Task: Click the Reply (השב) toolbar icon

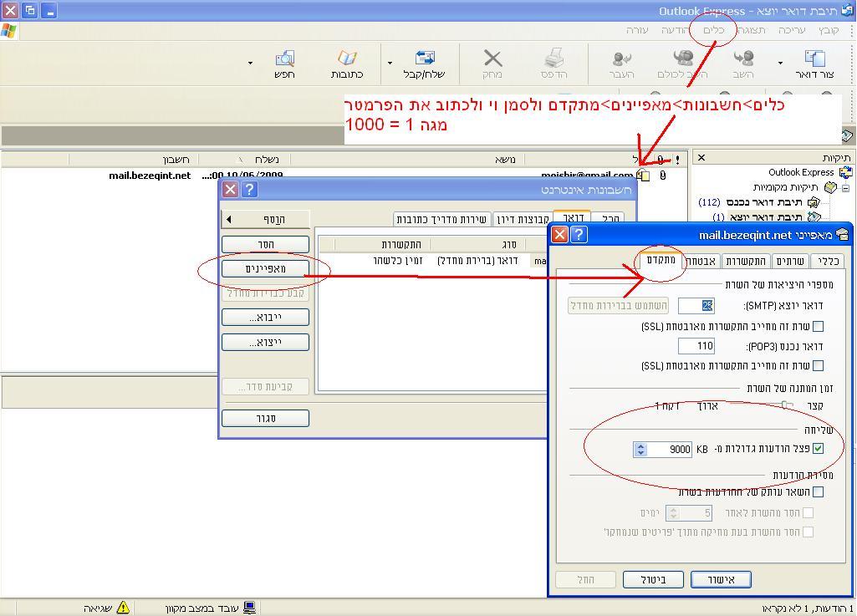Action: point(743,58)
